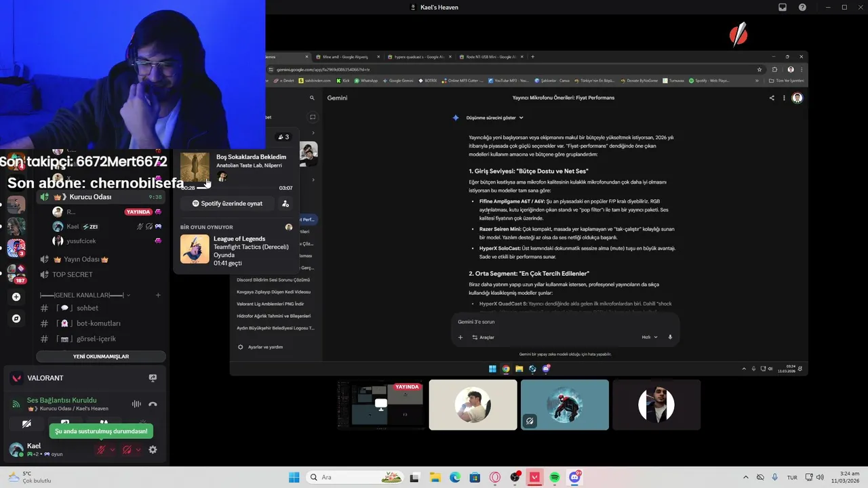This screenshot has width=868, height=488.
Task: Expand Düşünme sürecini göster in Gemini
Action: tap(495, 118)
